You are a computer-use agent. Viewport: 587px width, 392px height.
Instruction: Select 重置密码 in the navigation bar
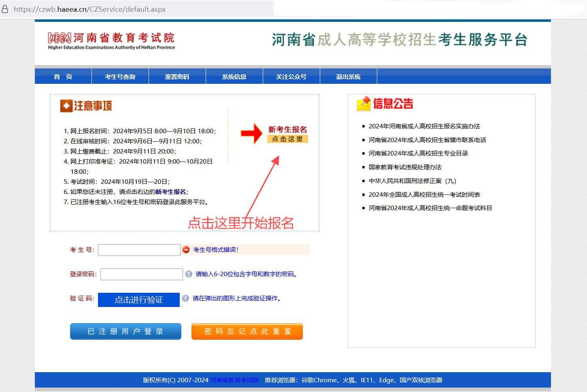(177, 77)
